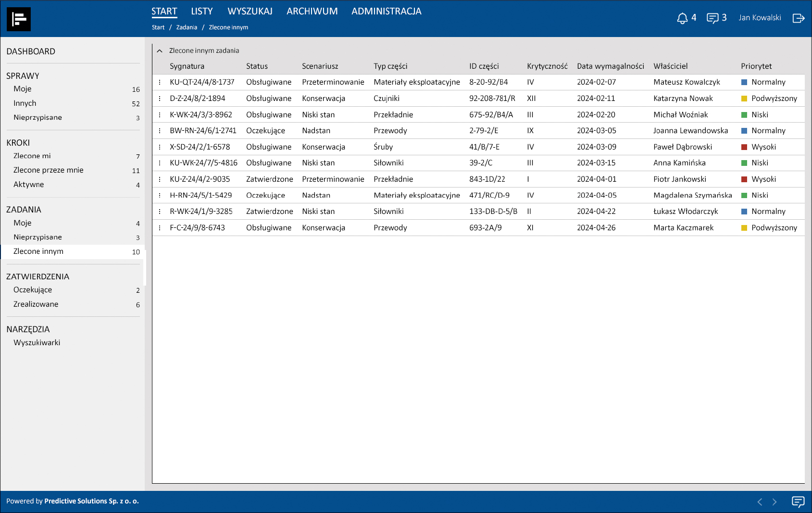Open row menu for KU-Z-24/4/2-9035

click(160, 179)
